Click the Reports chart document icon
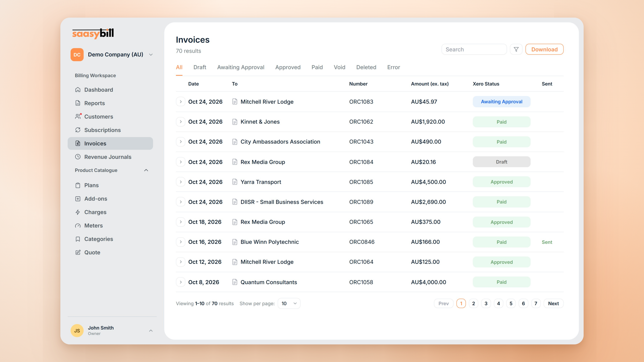 click(x=78, y=103)
